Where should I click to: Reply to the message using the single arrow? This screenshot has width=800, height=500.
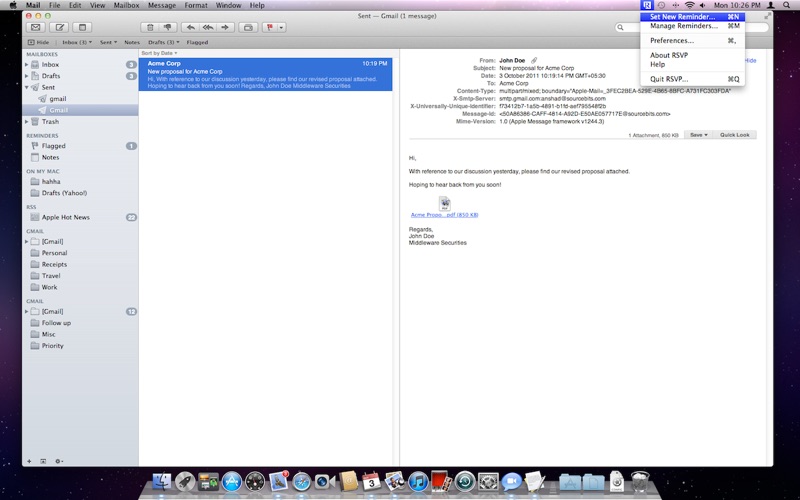click(x=190, y=28)
